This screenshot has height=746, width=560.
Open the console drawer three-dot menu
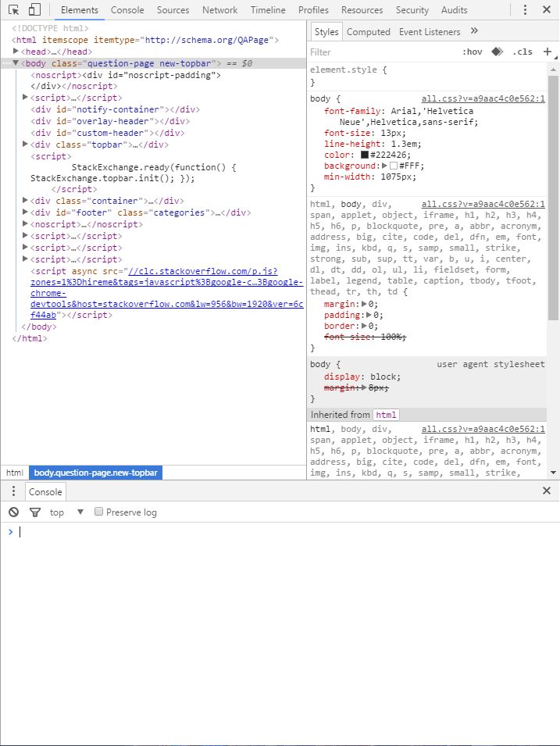point(13,491)
